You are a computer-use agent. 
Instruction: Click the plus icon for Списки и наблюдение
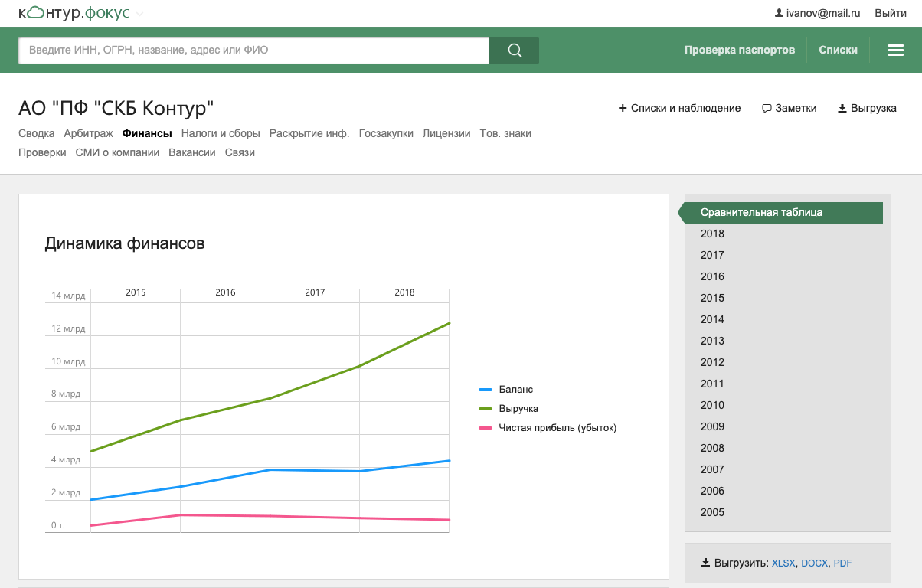pyautogui.click(x=623, y=108)
